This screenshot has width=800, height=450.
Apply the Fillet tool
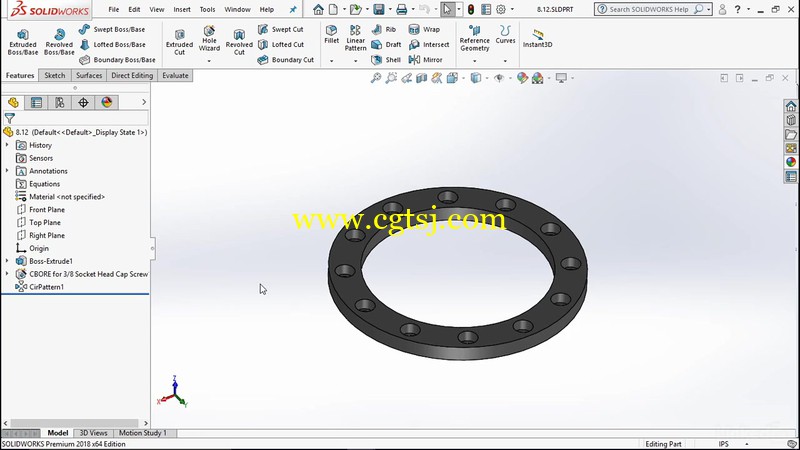coord(332,34)
